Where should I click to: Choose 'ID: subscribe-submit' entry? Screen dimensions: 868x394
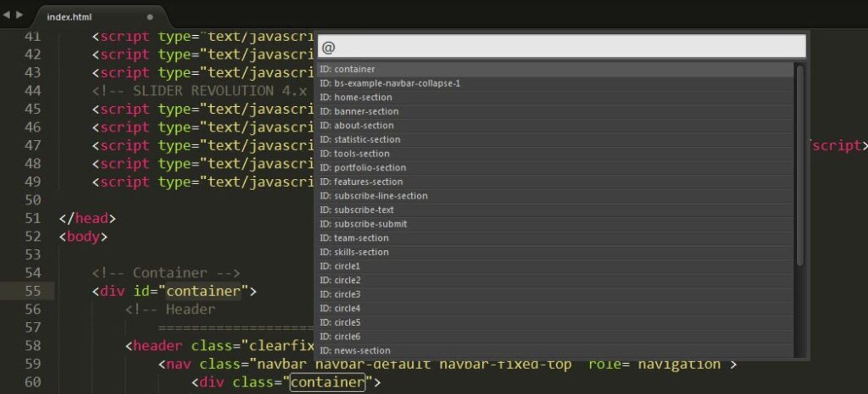[555, 224]
